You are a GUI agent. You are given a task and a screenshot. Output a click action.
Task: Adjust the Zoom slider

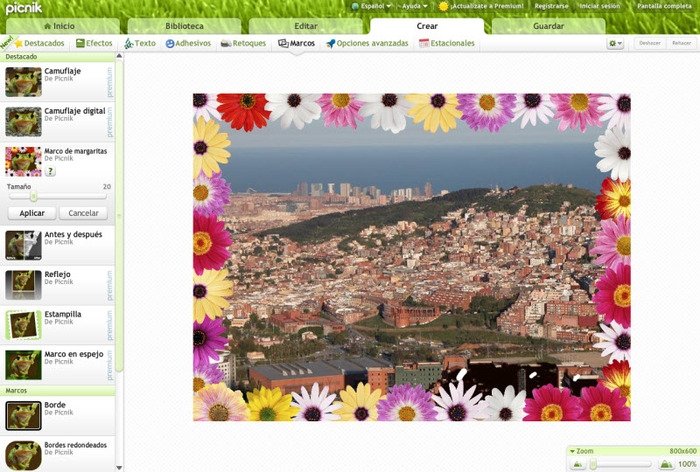[594, 465]
